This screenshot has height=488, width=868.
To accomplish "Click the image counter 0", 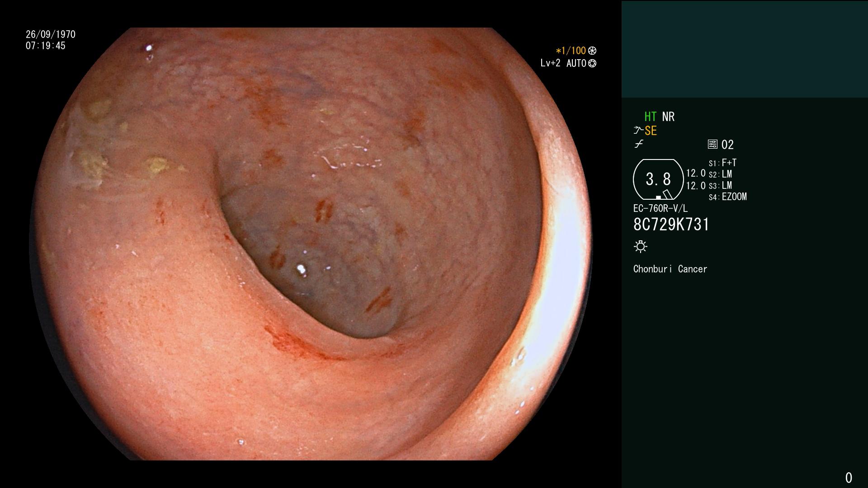I will (x=849, y=478).
